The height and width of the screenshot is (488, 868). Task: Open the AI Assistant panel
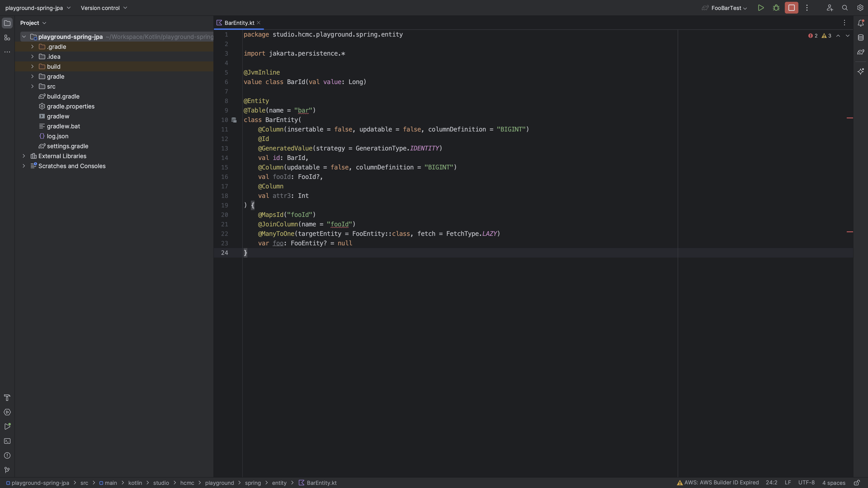tap(861, 71)
